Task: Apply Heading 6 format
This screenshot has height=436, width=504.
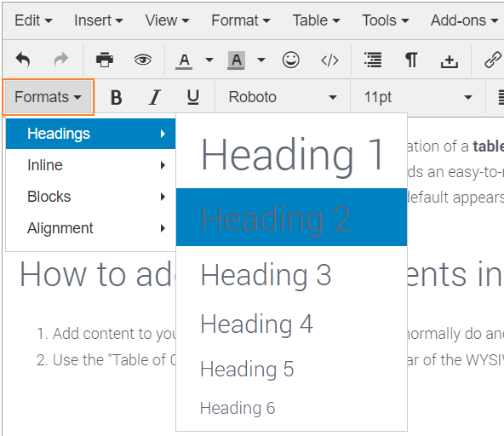Action: pos(291,409)
